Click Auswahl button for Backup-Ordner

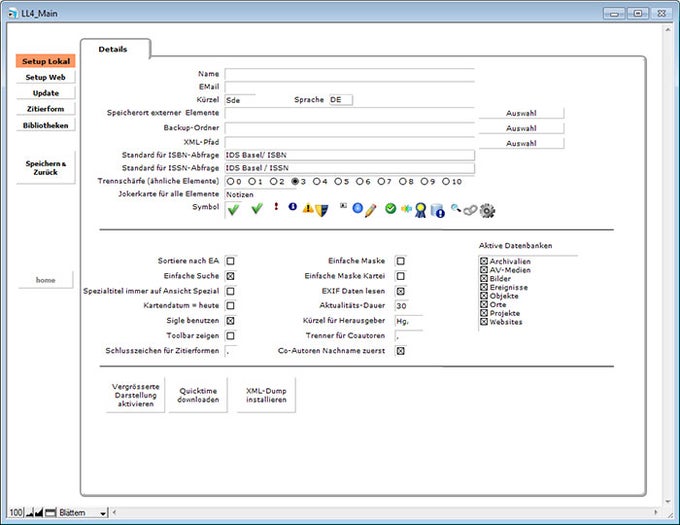521,128
